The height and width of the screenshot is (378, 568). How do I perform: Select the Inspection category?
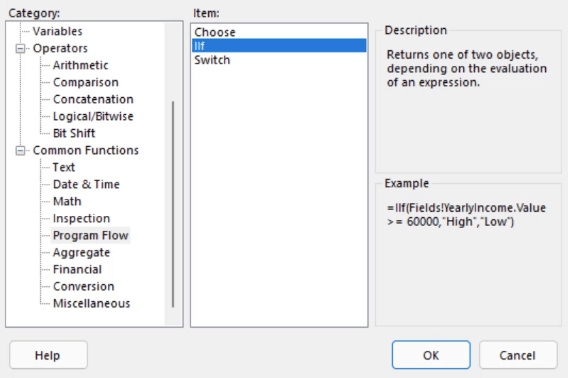tap(81, 219)
